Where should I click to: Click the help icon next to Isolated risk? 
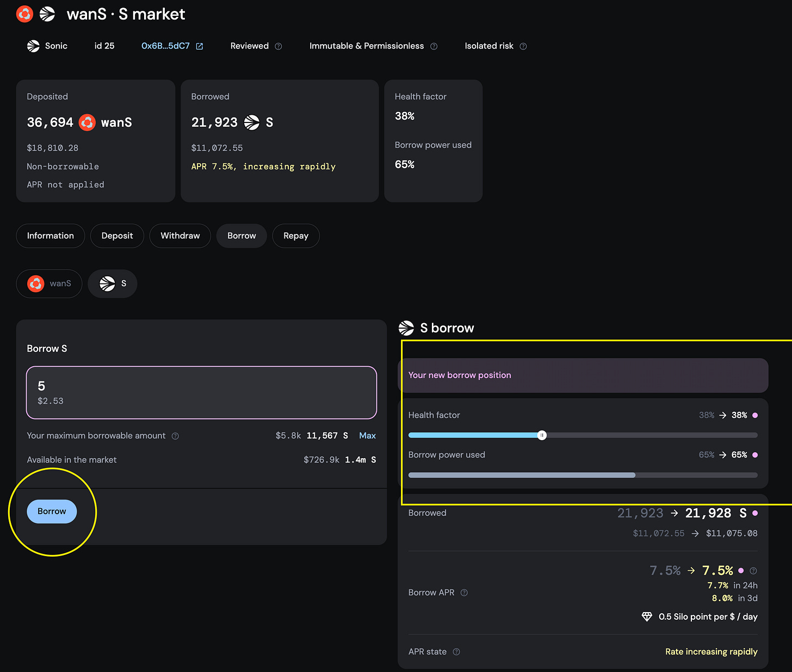coord(523,46)
